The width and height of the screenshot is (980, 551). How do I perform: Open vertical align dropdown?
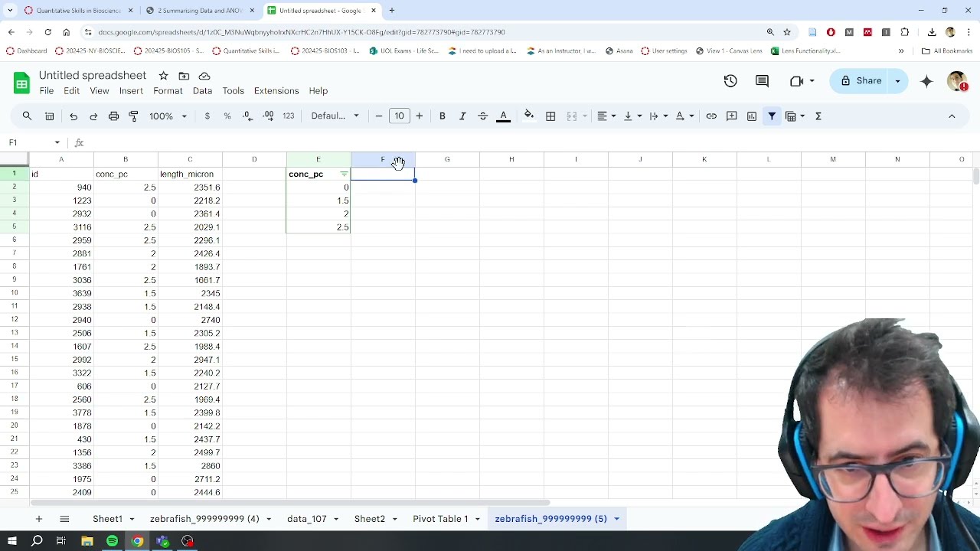[x=632, y=116]
